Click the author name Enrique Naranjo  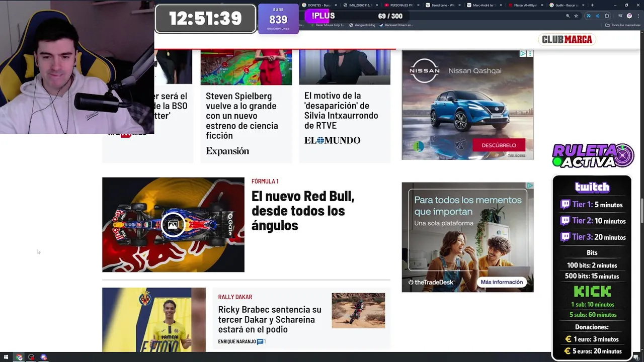pyautogui.click(x=237, y=342)
